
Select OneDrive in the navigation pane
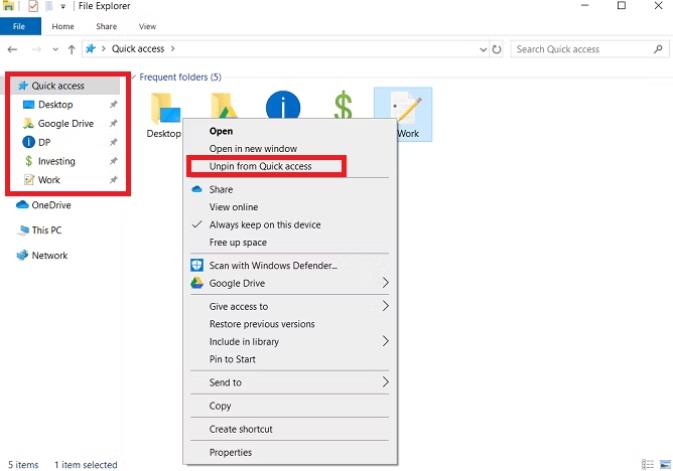50,205
